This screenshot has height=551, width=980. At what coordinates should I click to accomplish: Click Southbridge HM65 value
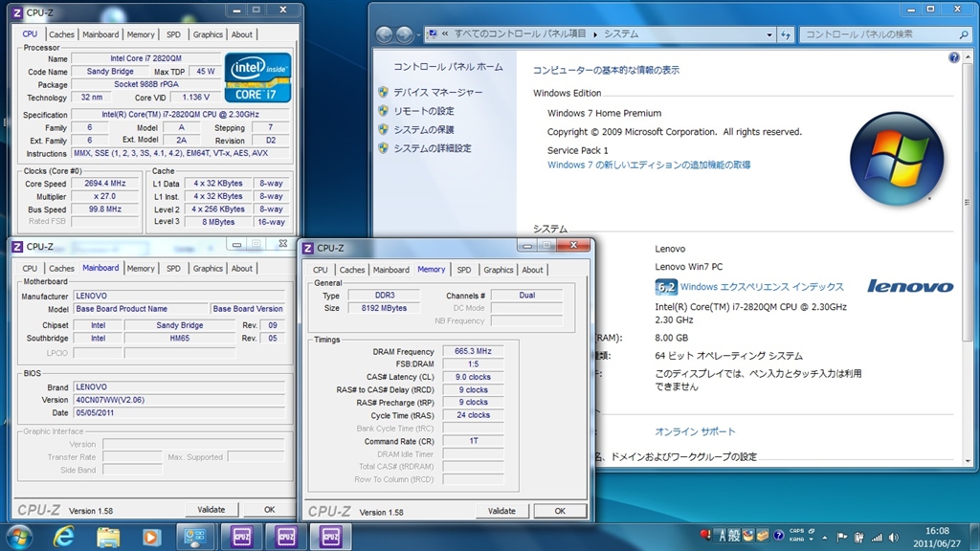pos(179,338)
